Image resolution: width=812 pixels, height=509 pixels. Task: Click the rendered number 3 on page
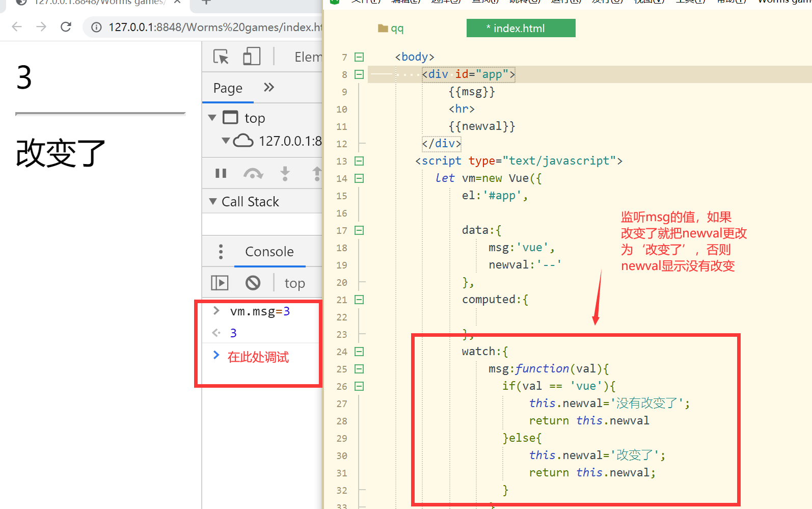[x=24, y=77]
